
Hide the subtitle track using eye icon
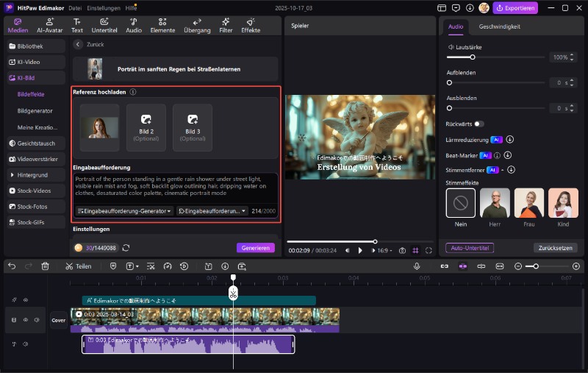tap(25, 300)
